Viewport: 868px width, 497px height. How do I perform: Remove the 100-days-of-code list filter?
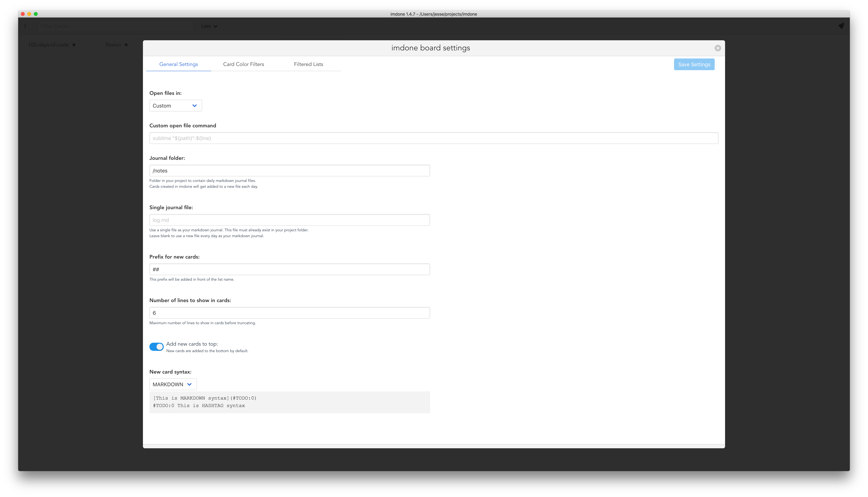(74, 45)
